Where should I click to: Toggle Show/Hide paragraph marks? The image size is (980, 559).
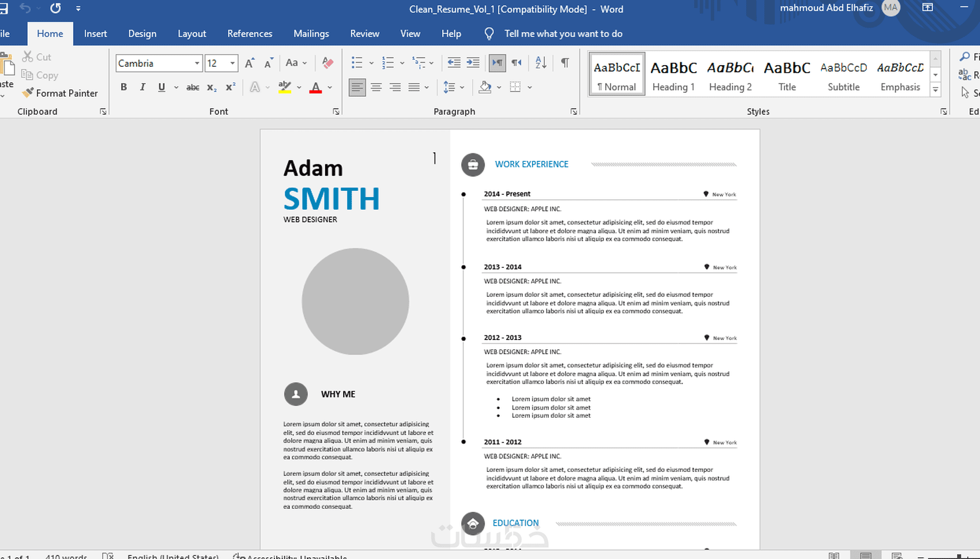pos(565,63)
